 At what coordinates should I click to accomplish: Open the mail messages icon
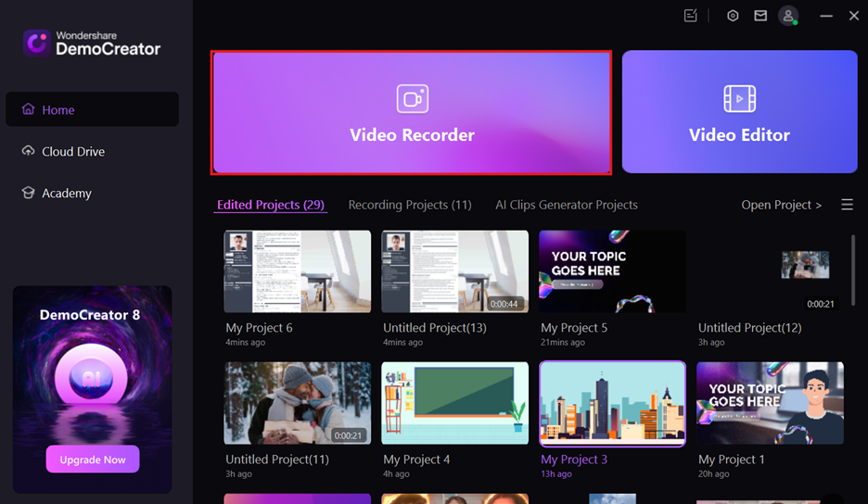coord(760,16)
